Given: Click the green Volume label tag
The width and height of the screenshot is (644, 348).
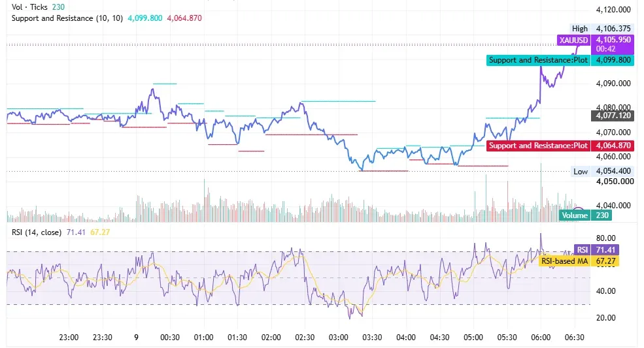Looking at the screenshot, I should tap(575, 215).
